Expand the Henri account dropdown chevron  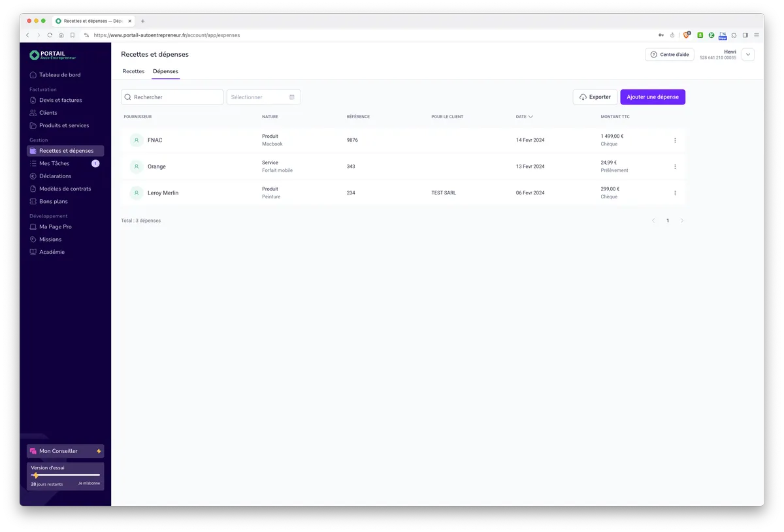point(748,55)
